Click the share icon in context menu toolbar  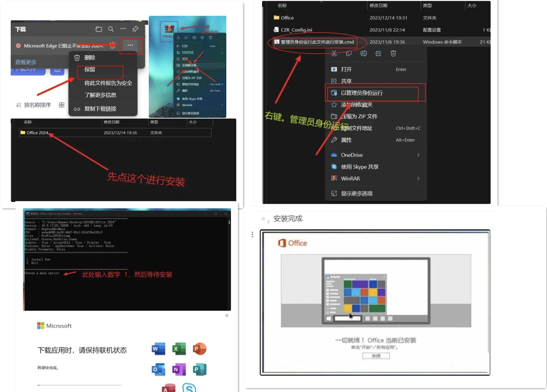[x=378, y=54]
